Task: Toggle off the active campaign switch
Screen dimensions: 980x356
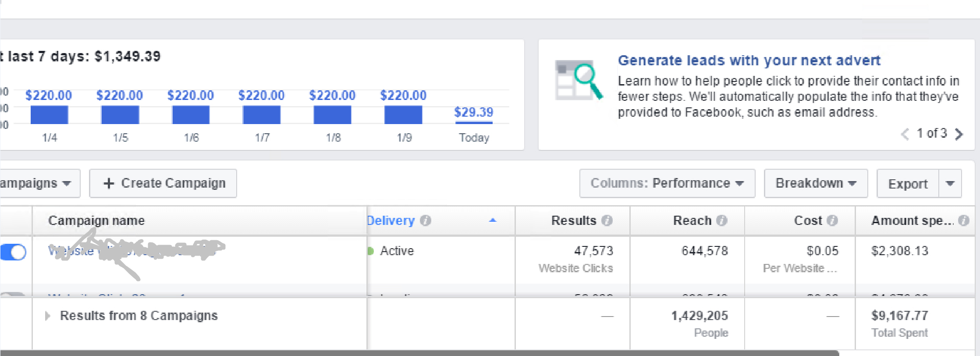Action: click(x=13, y=252)
